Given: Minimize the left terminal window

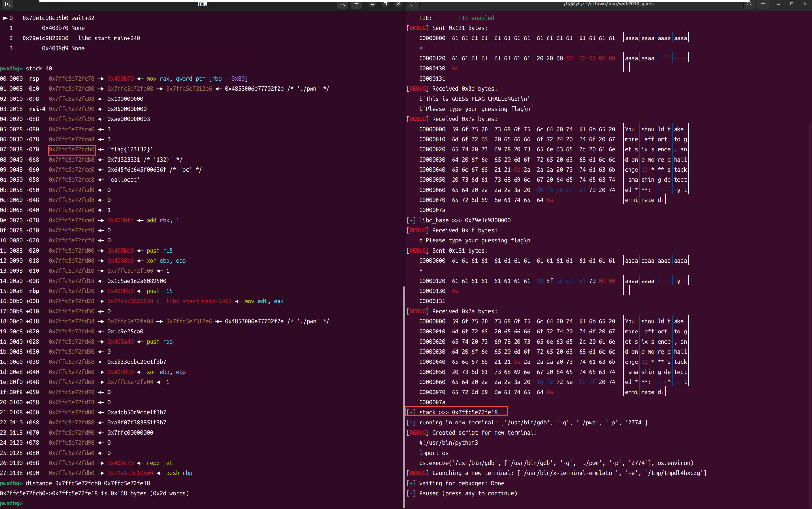Looking at the screenshot, I should pyautogui.click(x=372, y=4).
